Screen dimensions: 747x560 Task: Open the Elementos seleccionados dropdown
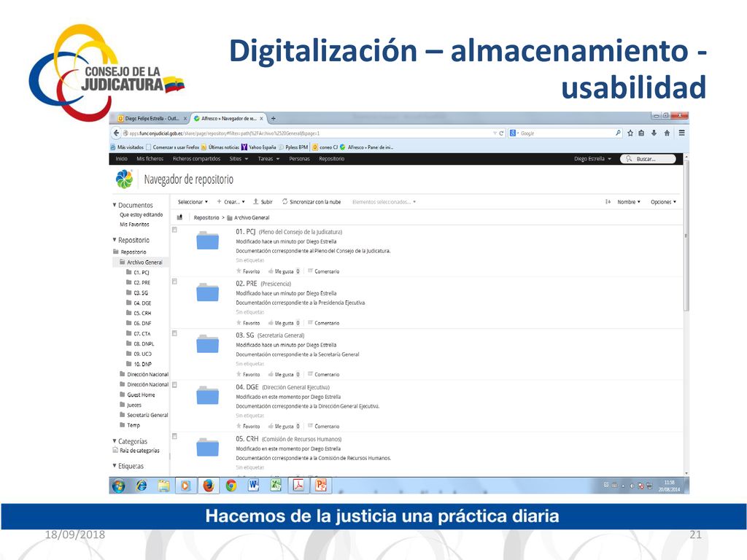tap(384, 202)
